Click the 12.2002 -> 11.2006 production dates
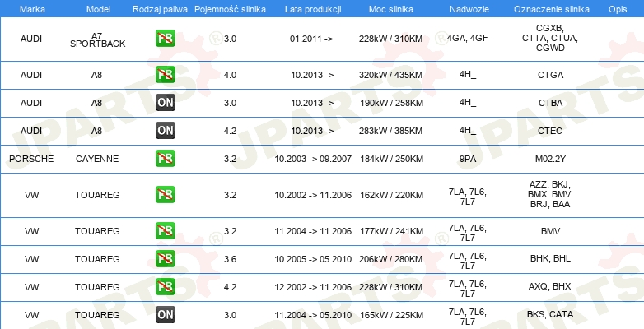 pyautogui.click(x=313, y=287)
